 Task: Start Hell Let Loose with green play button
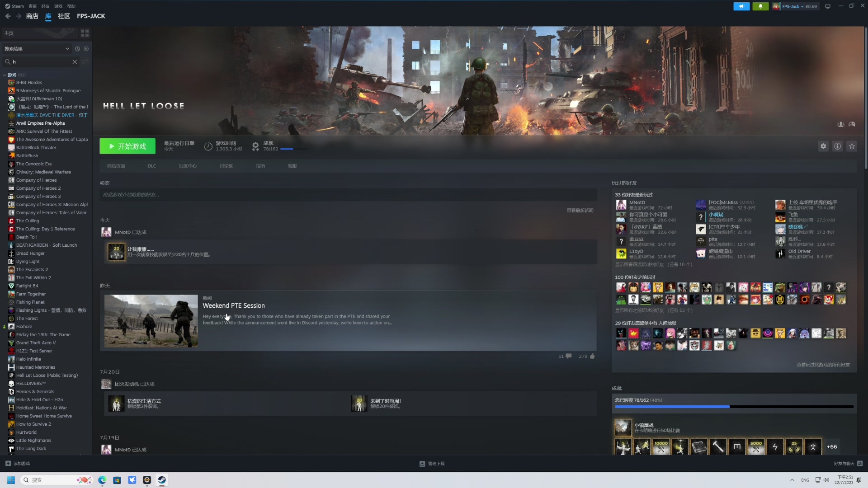click(127, 146)
